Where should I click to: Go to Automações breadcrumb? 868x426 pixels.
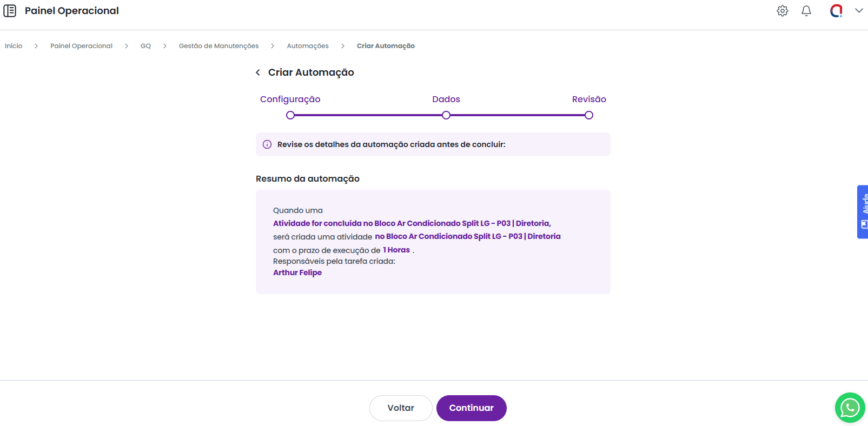pyautogui.click(x=308, y=46)
